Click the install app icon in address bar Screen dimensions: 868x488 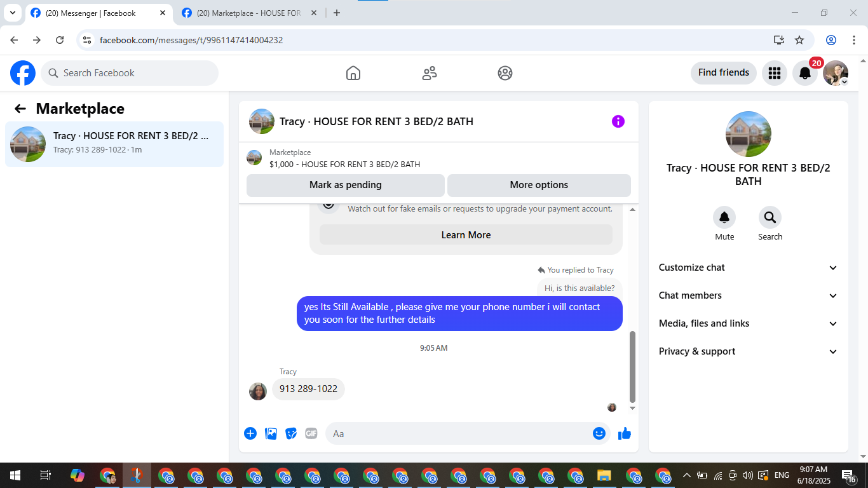tap(779, 40)
